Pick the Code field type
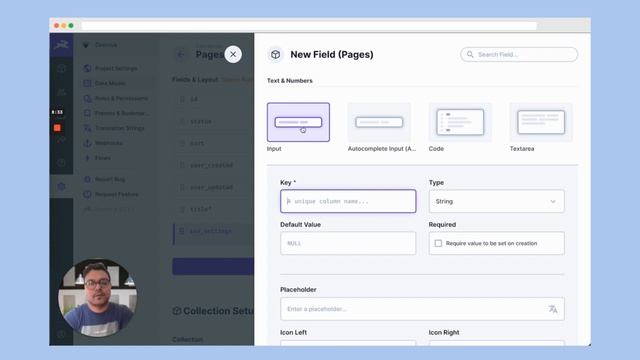This screenshot has height=360, width=640. [x=460, y=122]
